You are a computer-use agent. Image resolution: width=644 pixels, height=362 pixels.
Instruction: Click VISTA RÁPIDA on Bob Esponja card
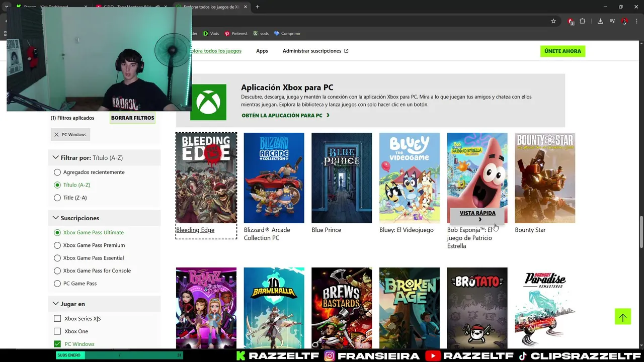click(477, 216)
